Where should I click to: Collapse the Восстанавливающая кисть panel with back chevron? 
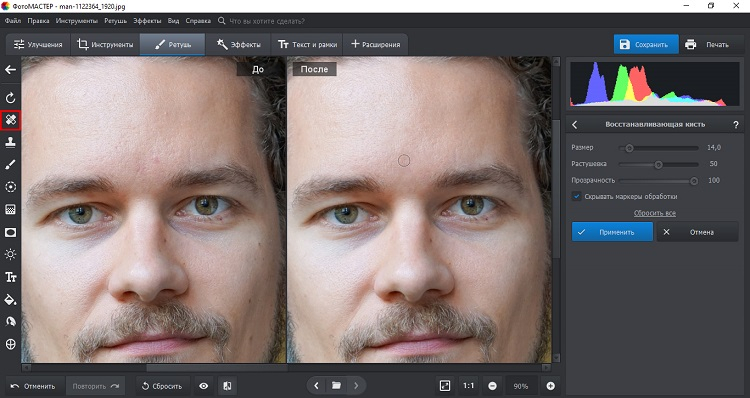pyautogui.click(x=575, y=124)
